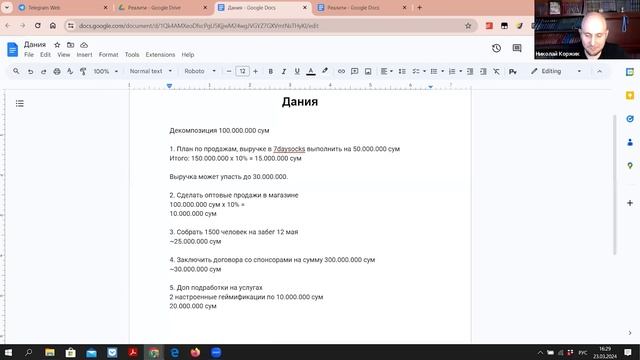Go to the Docs home page
The width and height of the screenshot is (640, 360).
pyautogui.click(x=13, y=49)
